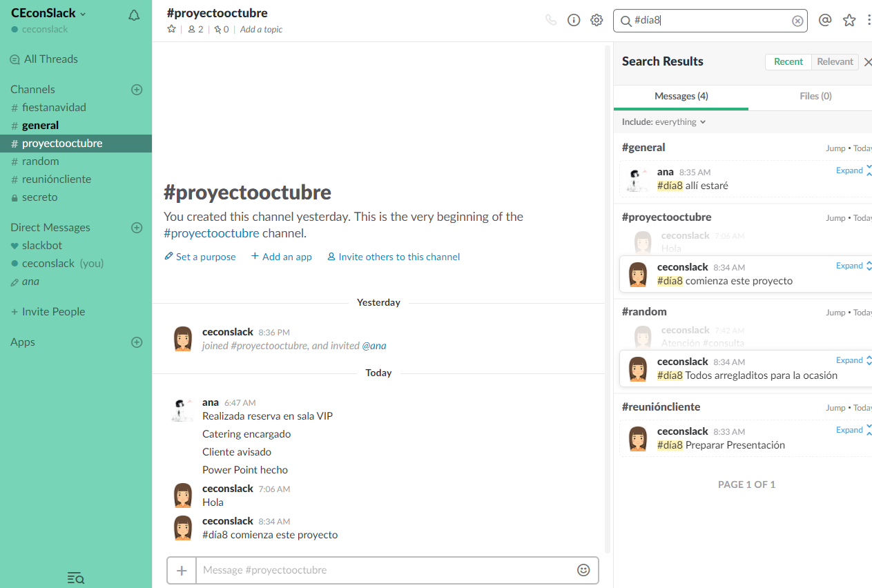Screen dimensions: 872x588
Task: Click the #general heading in search results
Action: point(643,148)
